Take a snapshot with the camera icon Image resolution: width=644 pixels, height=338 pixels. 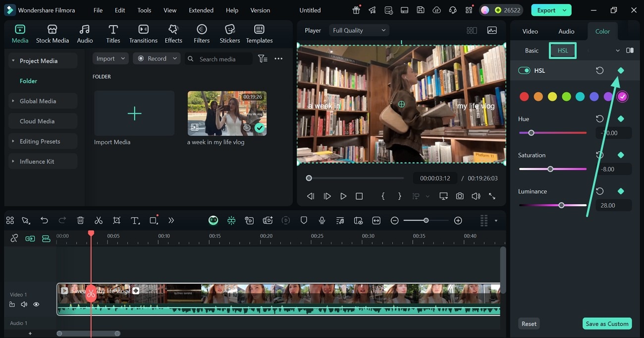coord(460,196)
